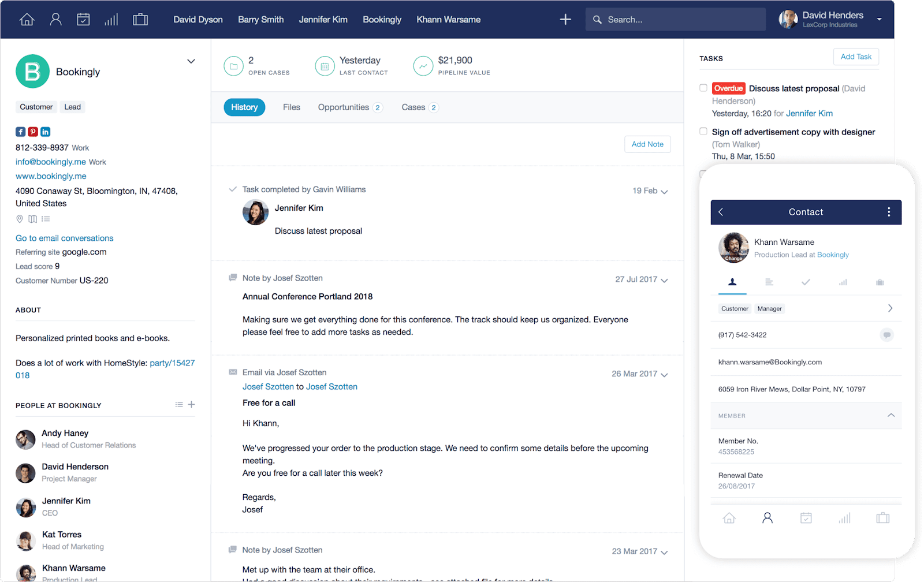This screenshot has width=924, height=582.
Task: Click the briefcase icon in top navigation
Action: coord(140,19)
